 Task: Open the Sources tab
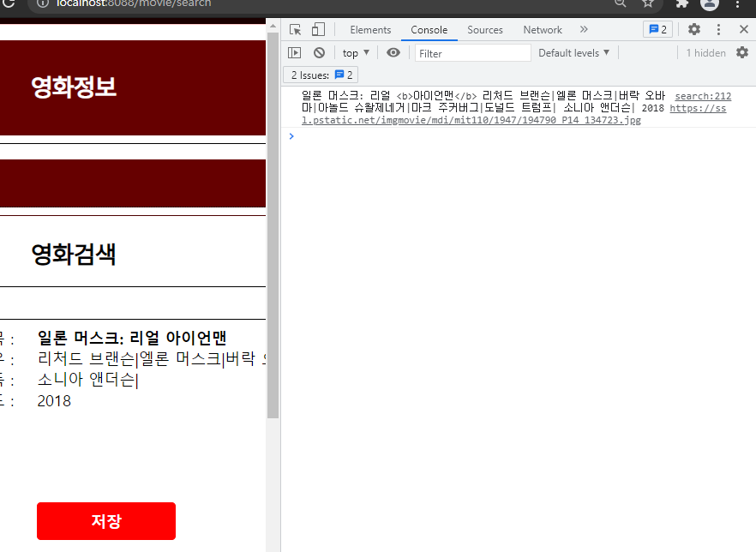(x=484, y=30)
